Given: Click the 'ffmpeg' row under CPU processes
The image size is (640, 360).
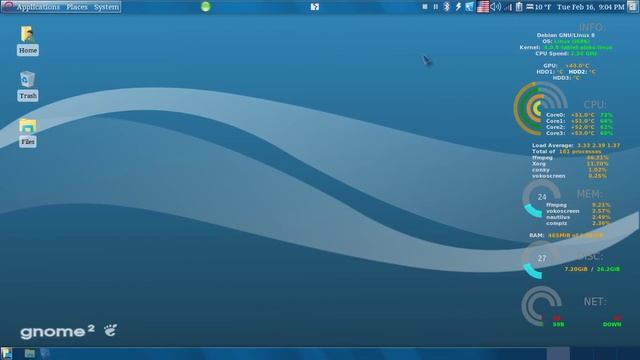Looking at the screenshot, I should [570, 158].
